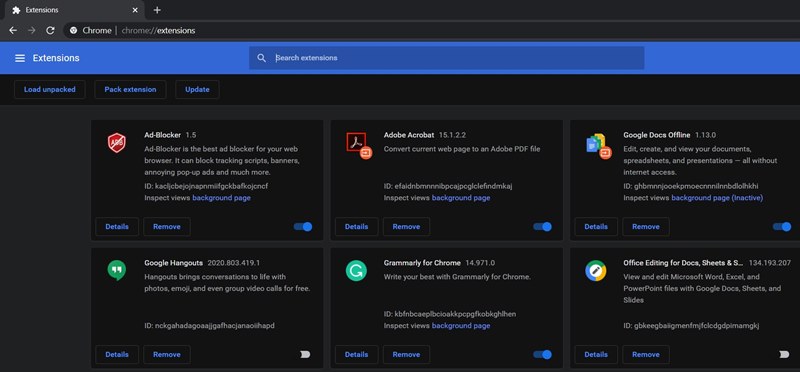This screenshot has height=372, width=800.
Task: Click 'Write your best with Grammarly' description
Action: coord(458,277)
